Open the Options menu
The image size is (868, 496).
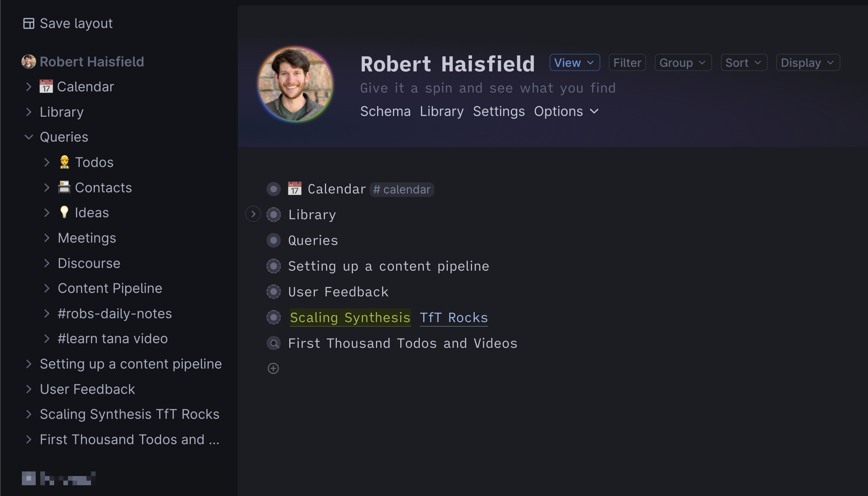tap(566, 111)
